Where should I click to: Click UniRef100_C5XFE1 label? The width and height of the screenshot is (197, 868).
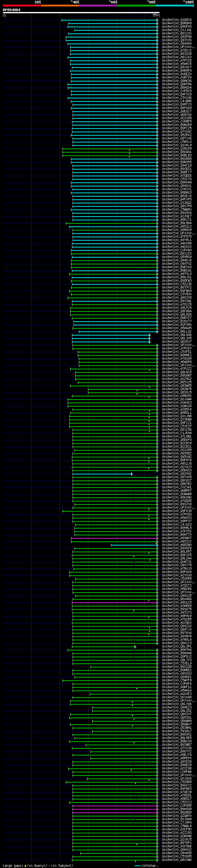[x=177, y=352]
